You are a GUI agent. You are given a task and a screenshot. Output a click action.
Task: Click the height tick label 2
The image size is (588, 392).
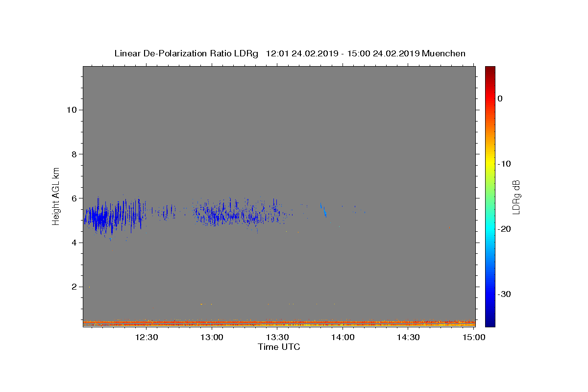(74, 287)
